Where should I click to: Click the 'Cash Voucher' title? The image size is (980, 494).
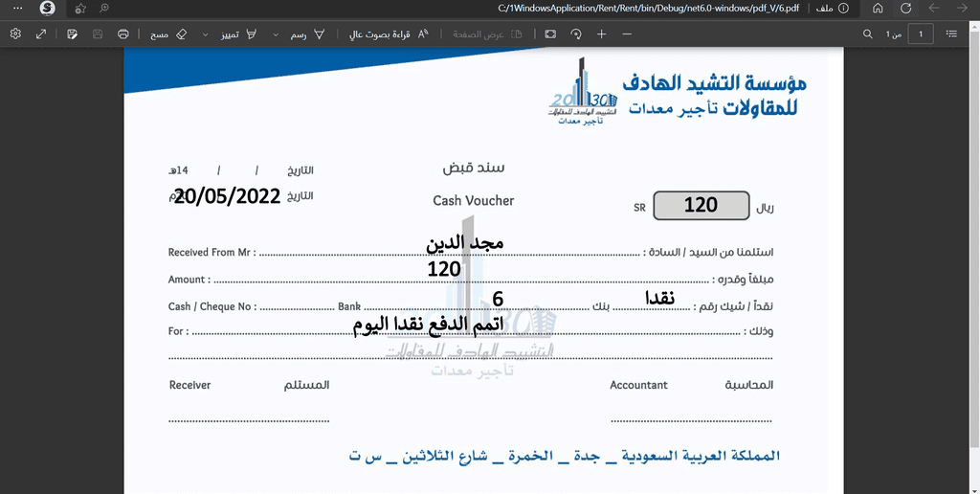[474, 201]
